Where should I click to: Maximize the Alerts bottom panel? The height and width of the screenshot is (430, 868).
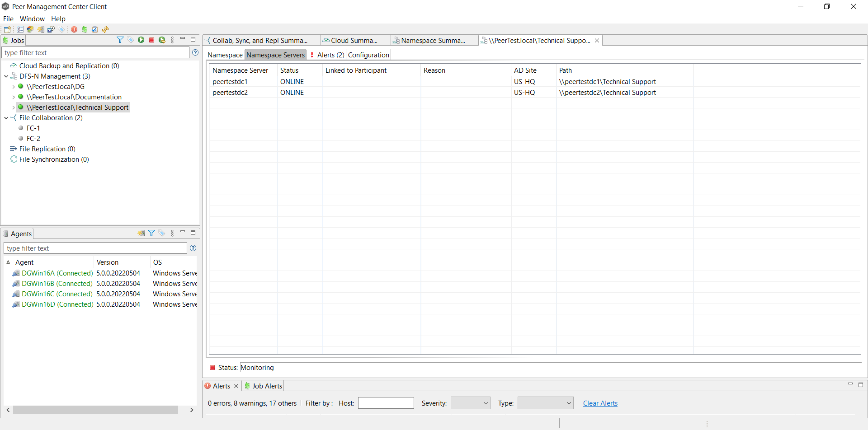[x=861, y=385]
